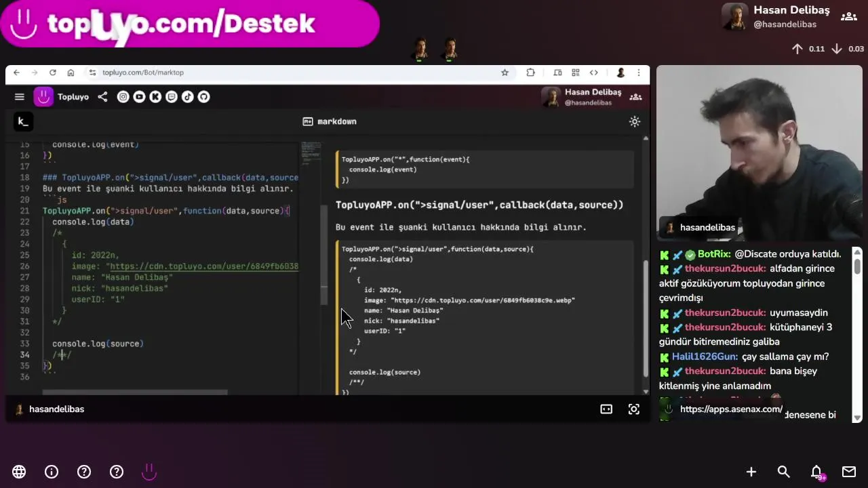Image resolution: width=868 pixels, height=488 pixels.
Task: Open the Kick link icon
Action: tap(155, 97)
